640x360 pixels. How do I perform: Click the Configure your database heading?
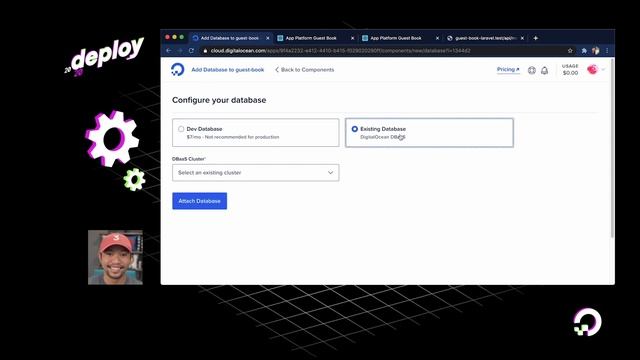[219, 100]
